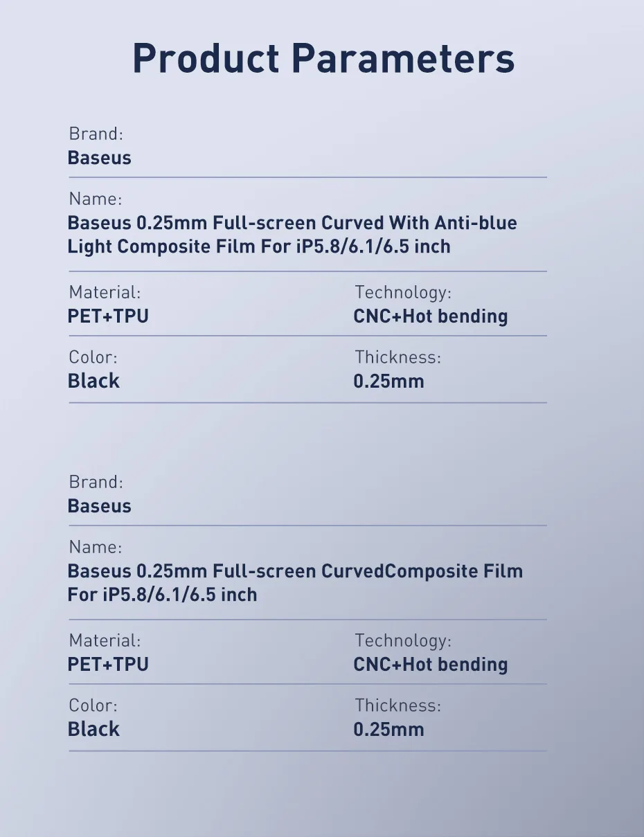
Task: Click the Brand label in the first product block
Action: (x=96, y=134)
